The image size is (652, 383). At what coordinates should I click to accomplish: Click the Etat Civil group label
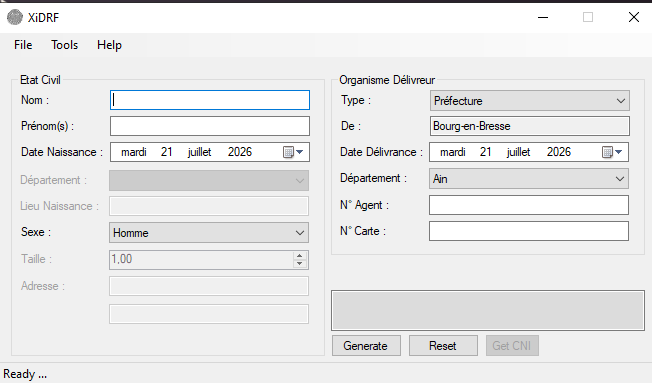click(40, 80)
